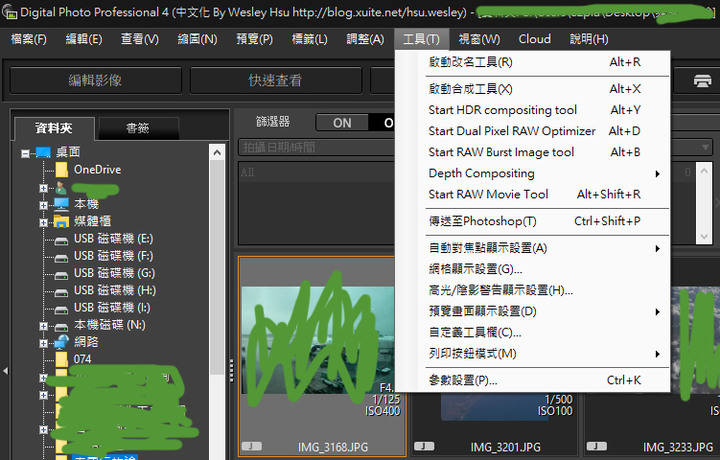The image size is (720, 460).
Task: Expand the 本機磁碟 (N:) node
Action: tap(44, 326)
